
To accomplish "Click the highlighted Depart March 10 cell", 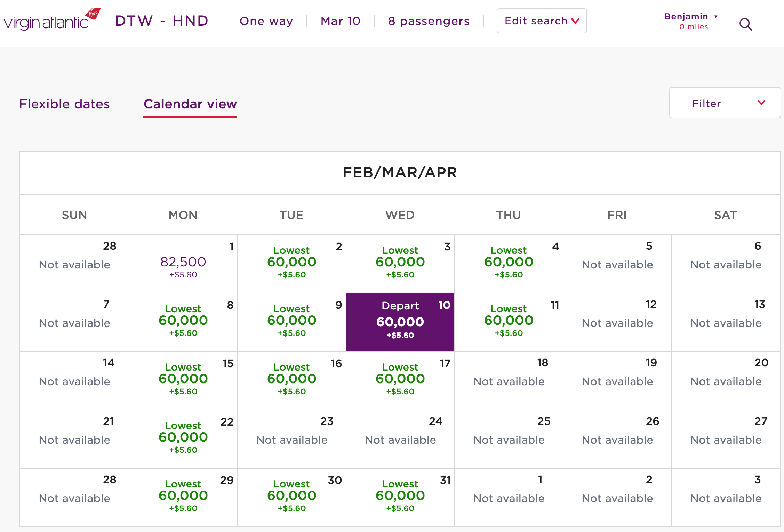I will [400, 322].
